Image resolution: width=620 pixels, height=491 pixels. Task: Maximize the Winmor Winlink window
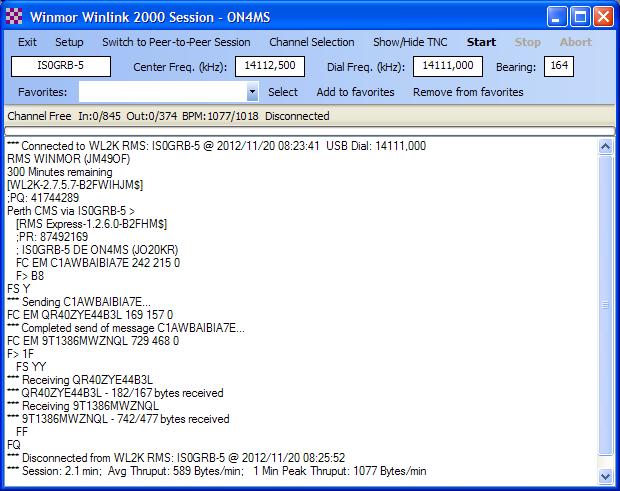pos(580,17)
